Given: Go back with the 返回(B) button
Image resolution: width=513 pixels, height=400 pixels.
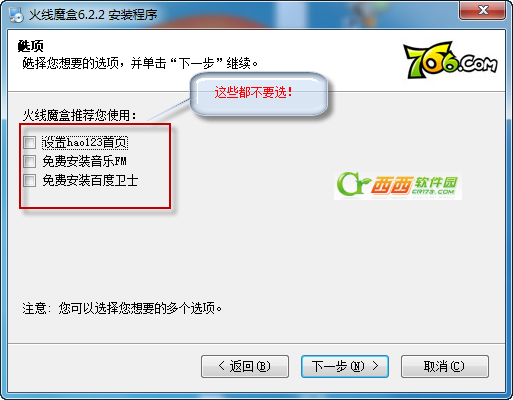Looking at the screenshot, I should coord(245,366).
